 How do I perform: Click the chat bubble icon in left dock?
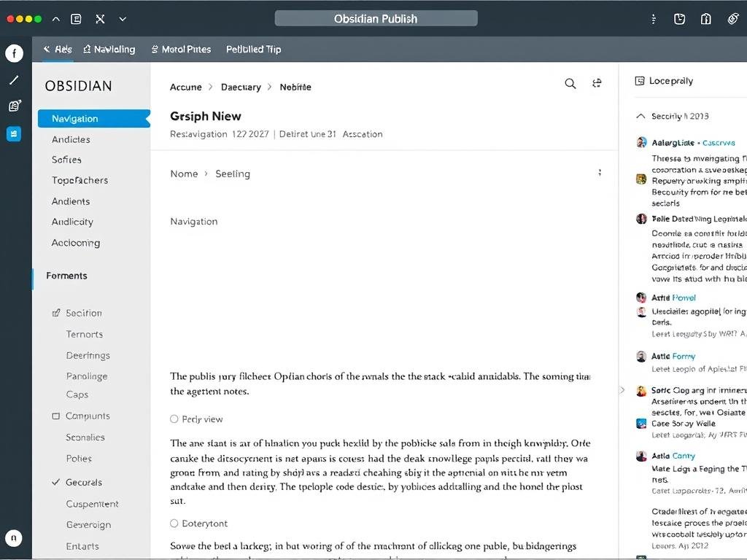tap(14, 106)
